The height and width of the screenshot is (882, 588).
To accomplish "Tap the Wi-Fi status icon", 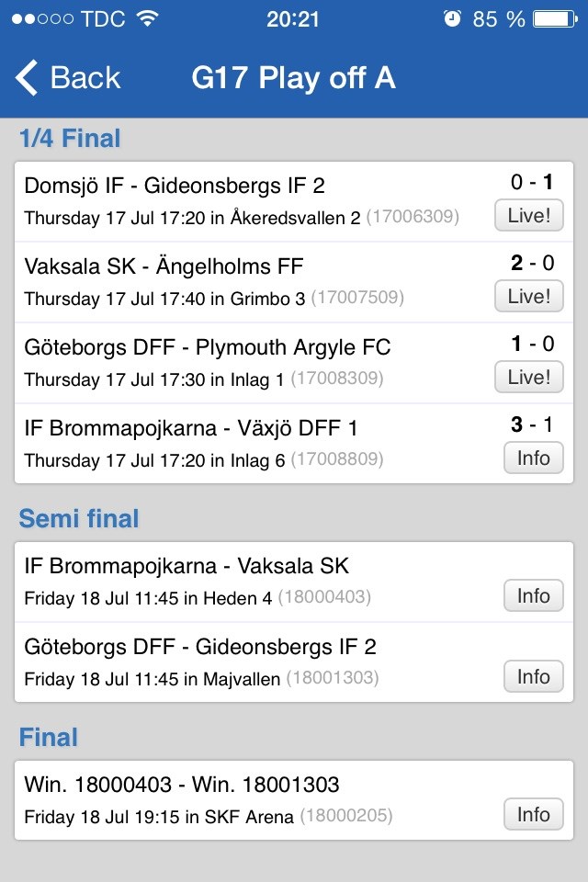I will (147, 18).
